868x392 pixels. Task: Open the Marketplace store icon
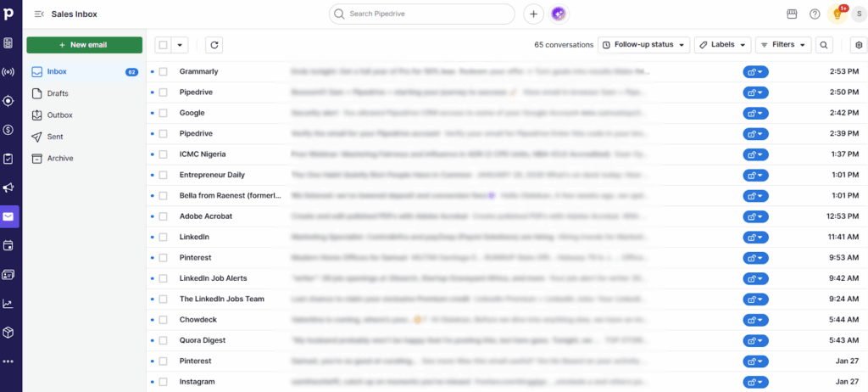792,14
